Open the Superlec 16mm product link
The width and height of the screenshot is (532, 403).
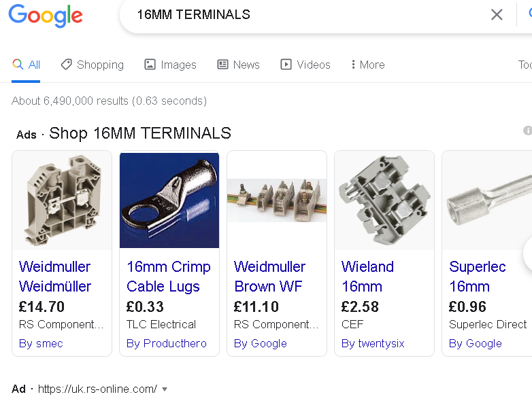pyautogui.click(x=477, y=276)
